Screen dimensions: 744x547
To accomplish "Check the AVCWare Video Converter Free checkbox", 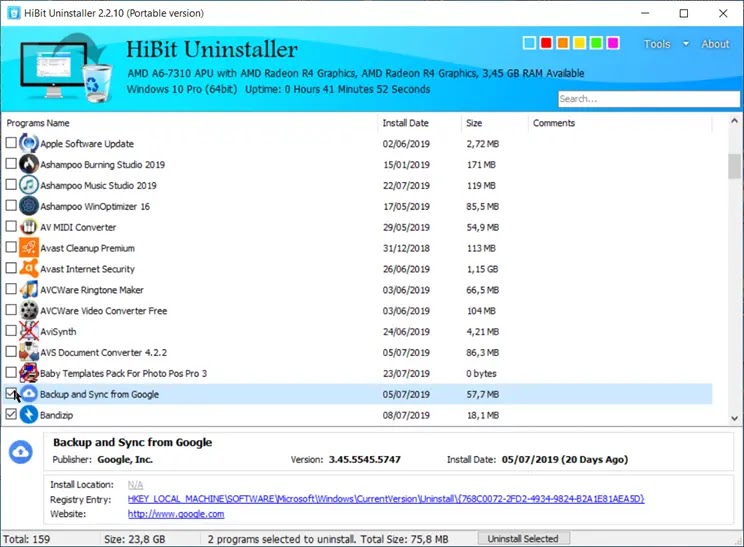I will pos(11,309).
